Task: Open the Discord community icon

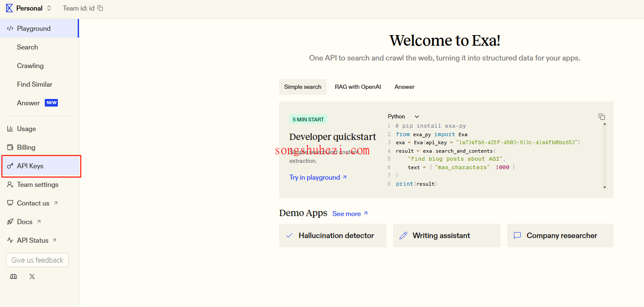Action: point(14,277)
